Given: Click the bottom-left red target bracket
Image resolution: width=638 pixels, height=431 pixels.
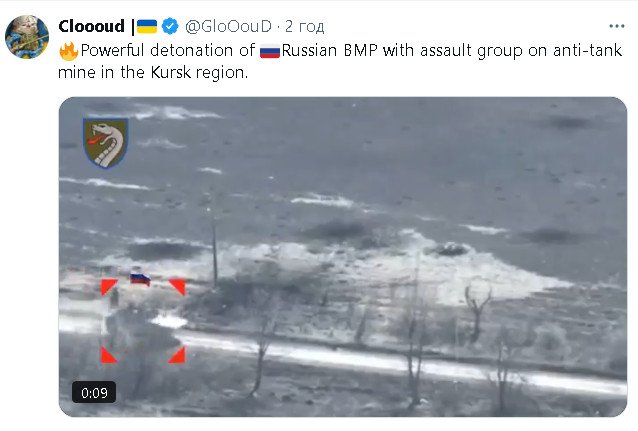Looking at the screenshot, I should 108,355.
